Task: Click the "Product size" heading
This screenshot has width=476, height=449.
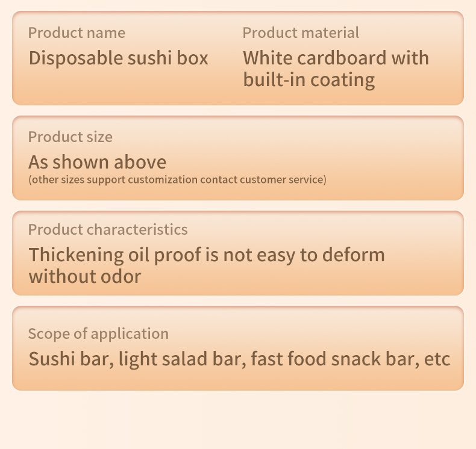Action: click(70, 137)
